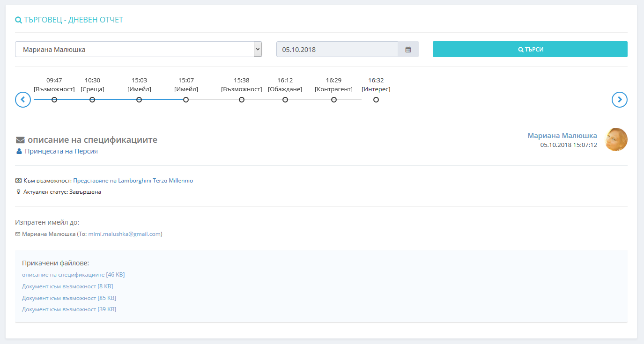Go to previous timeline entries with left arrow
The image size is (644, 344).
click(23, 100)
